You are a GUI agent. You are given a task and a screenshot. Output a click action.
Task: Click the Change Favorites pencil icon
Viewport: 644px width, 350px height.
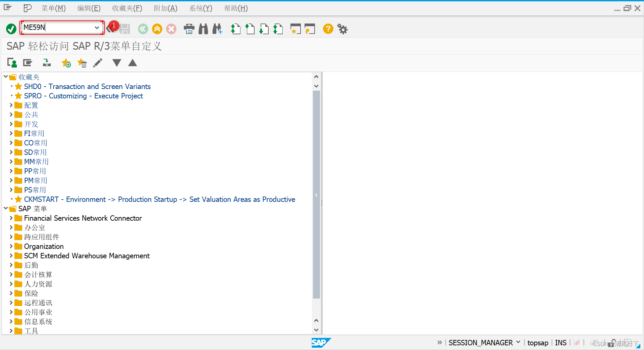pyautogui.click(x=98, y=63)
